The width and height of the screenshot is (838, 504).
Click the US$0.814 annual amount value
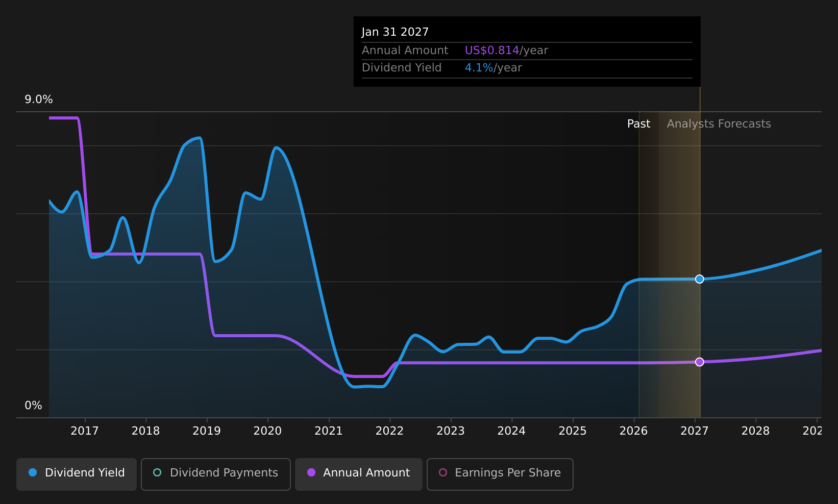pyautogui.click(x=492, y=51)
